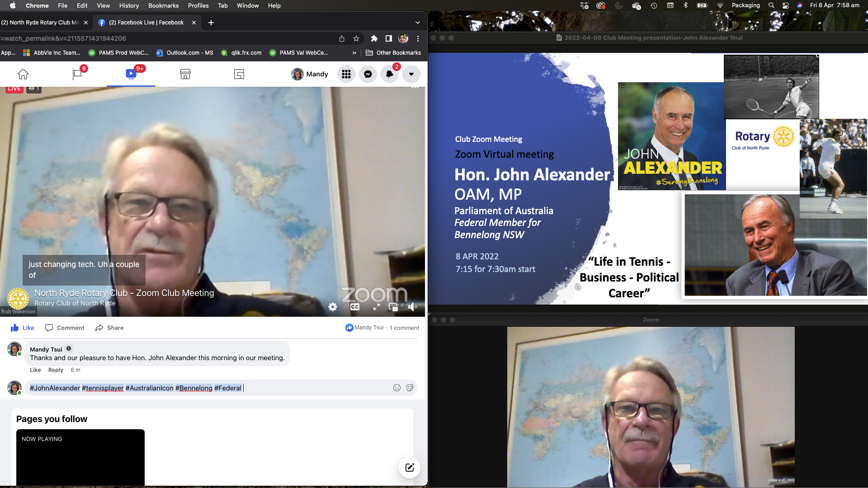868x488 pixels.
Task: Open Facebook Home feed icon
Action: (x=23, y=74)
